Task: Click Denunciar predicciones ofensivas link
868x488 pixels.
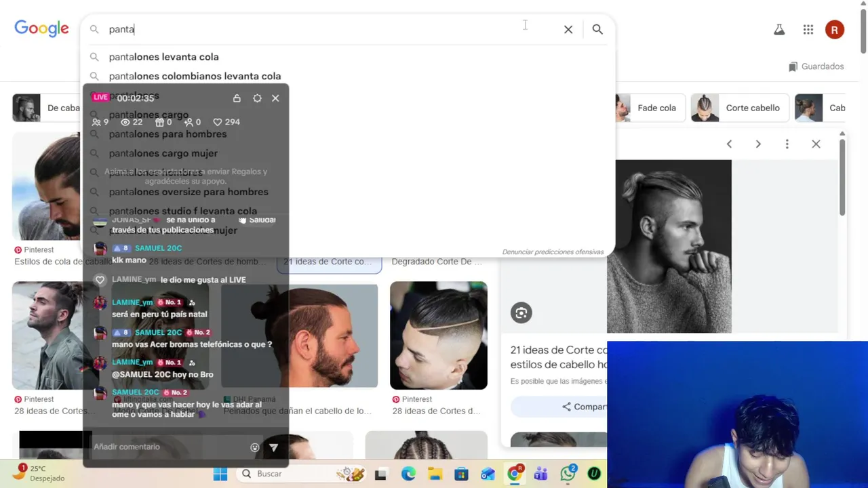Action: click(553, 251)
